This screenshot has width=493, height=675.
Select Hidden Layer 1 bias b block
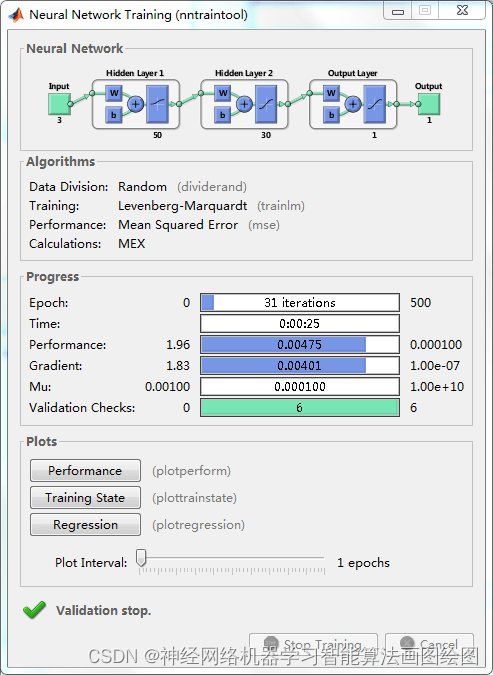(114, 115)
